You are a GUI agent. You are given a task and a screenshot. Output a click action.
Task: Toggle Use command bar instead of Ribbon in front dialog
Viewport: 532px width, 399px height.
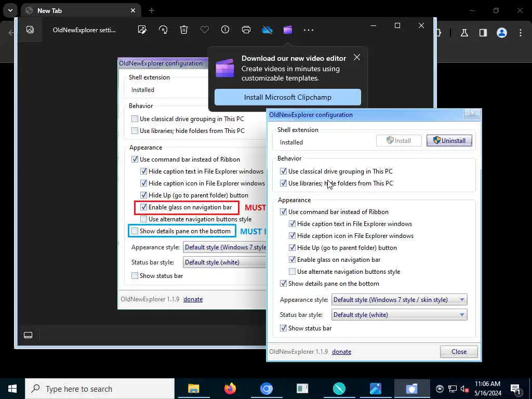coord(283,212)
